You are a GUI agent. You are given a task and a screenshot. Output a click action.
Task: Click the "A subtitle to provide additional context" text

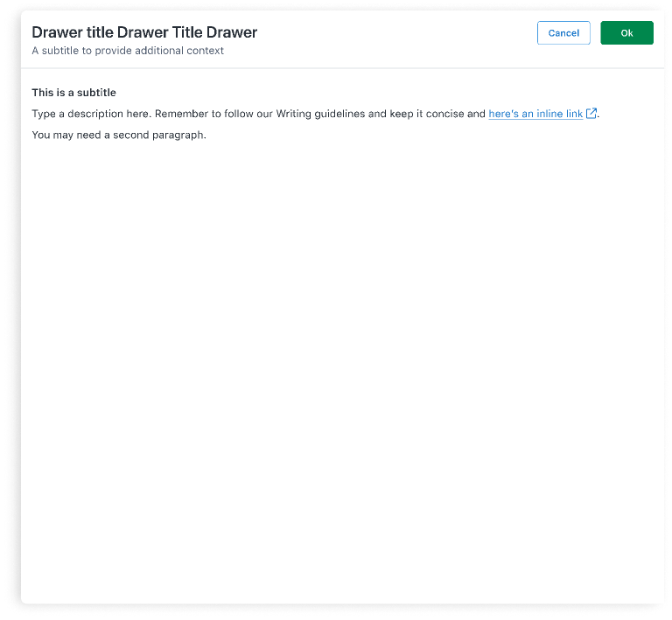(128, 51)
